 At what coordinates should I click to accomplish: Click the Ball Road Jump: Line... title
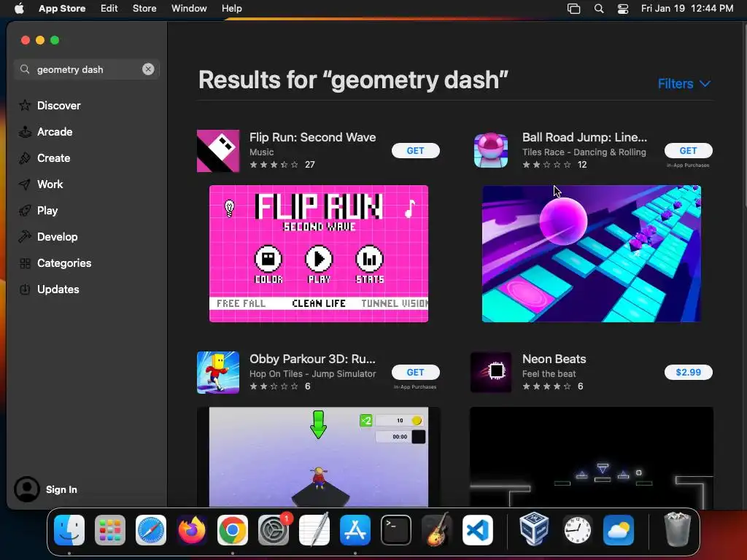pos(584,137)
